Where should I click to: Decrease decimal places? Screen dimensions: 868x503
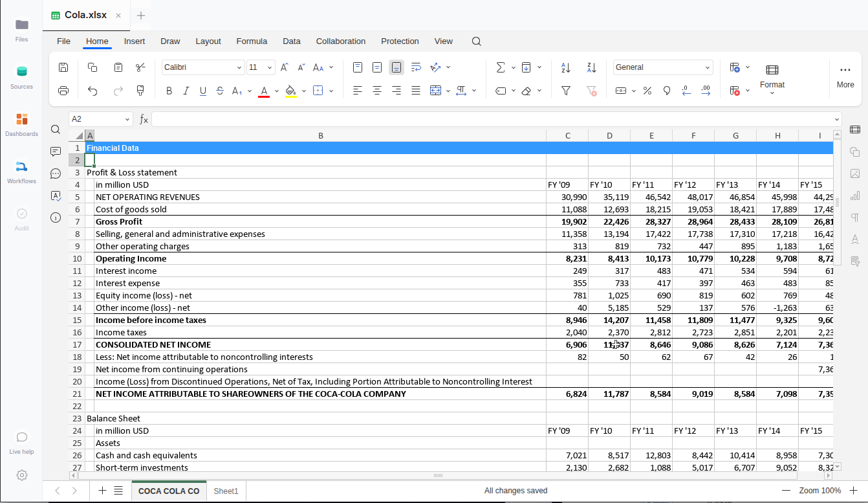[x=686, y=91]
